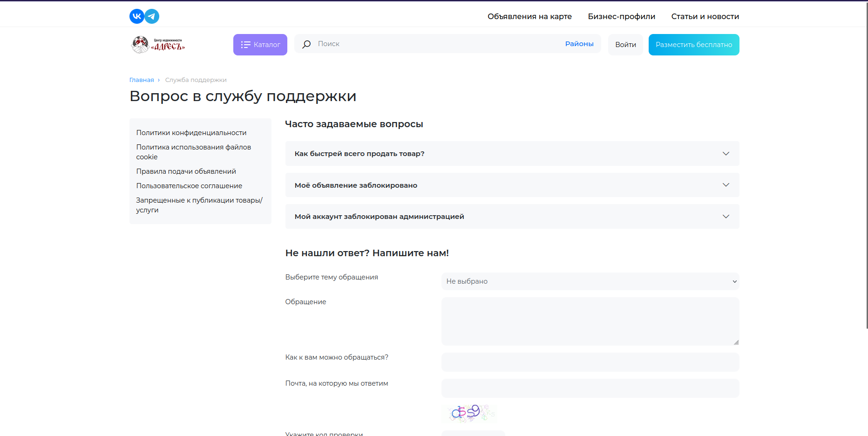Open 'Объявления на карте' menu item

coord(529,17)
